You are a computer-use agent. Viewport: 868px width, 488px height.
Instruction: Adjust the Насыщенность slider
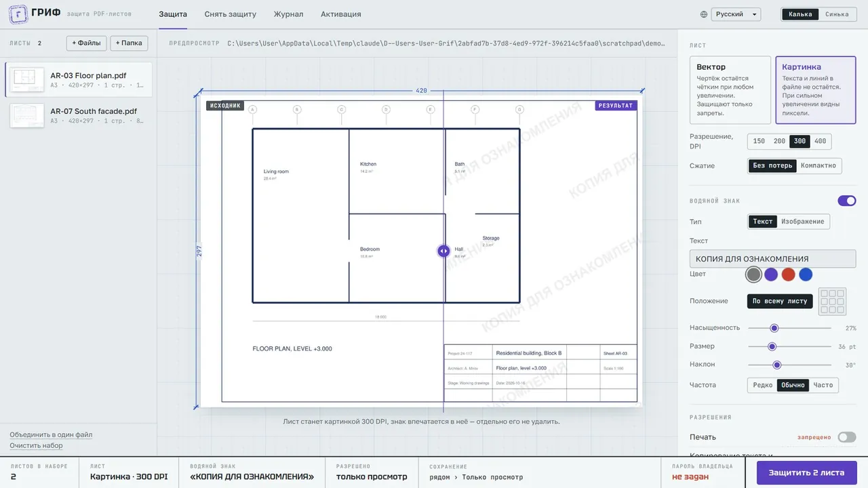(x=789, y=328)
